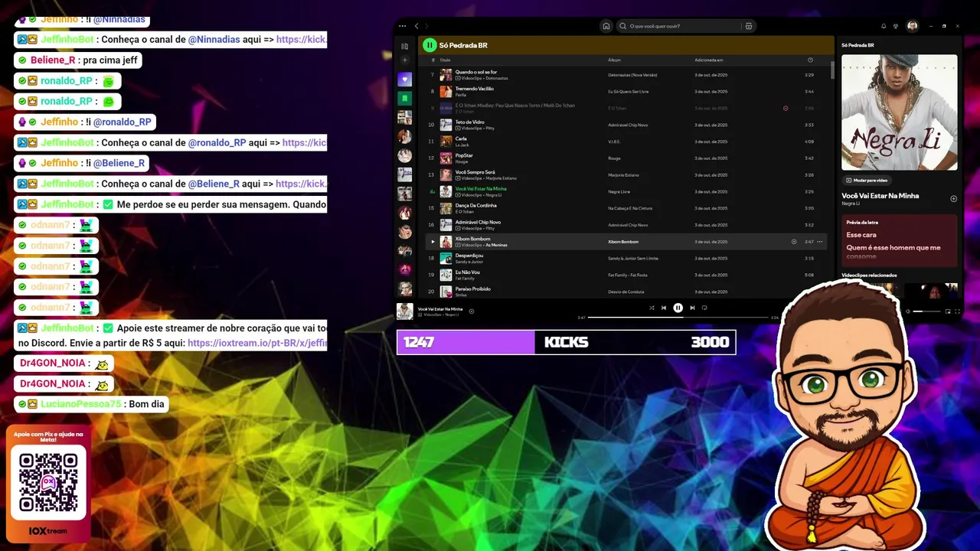Click the 1247 KICKS 3000 goal bar
Screen dimensions: 980x551
567,342
